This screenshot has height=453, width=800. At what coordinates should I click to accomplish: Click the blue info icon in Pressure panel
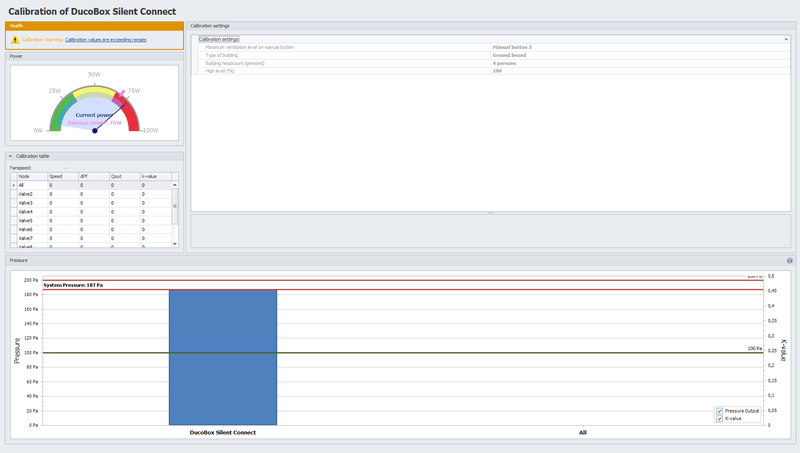click(789, 260)
